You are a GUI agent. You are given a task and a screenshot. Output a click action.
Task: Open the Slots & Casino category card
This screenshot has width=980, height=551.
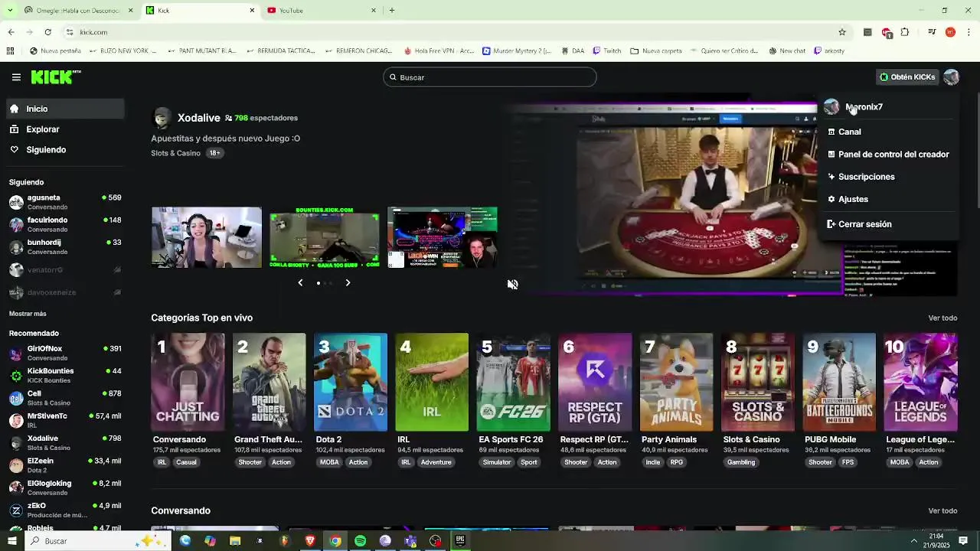758,382
